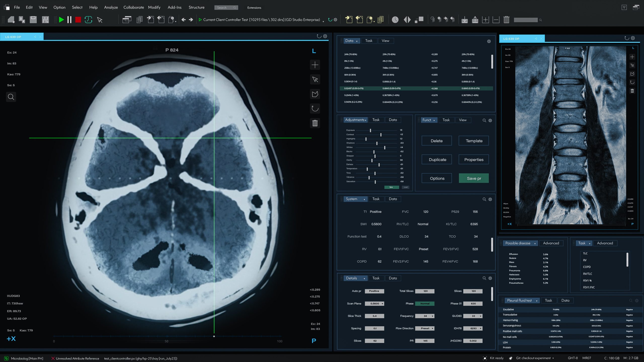Viewport: 644px width, 362px height.
Task: Stop run with the red square icon
Action: pyautogui.click(x=78, y=20)
